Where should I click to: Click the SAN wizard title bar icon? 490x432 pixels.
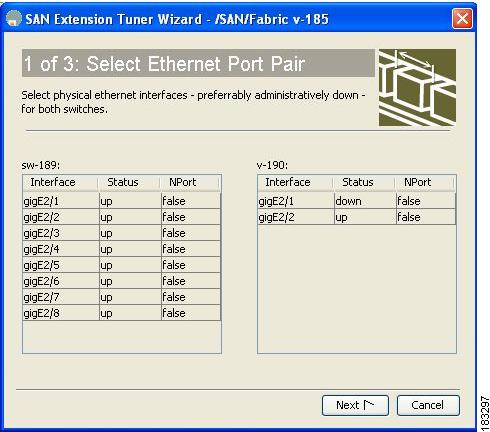point(14,18)
